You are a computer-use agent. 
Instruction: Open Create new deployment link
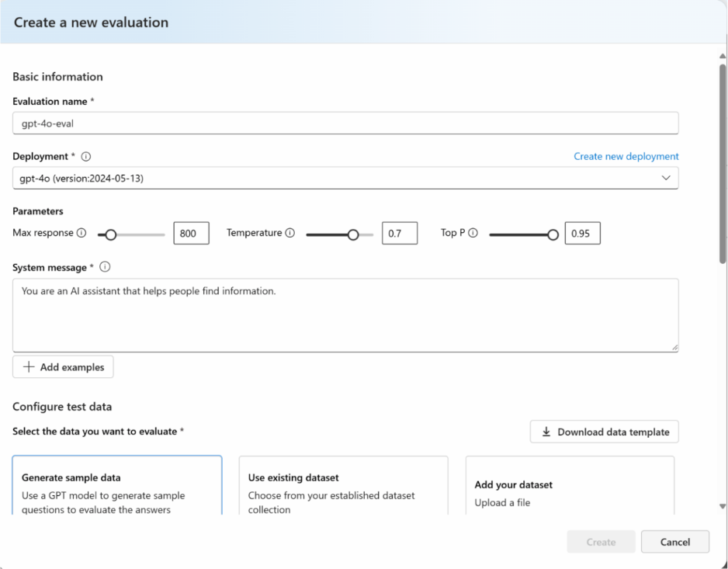pos(626,156)
